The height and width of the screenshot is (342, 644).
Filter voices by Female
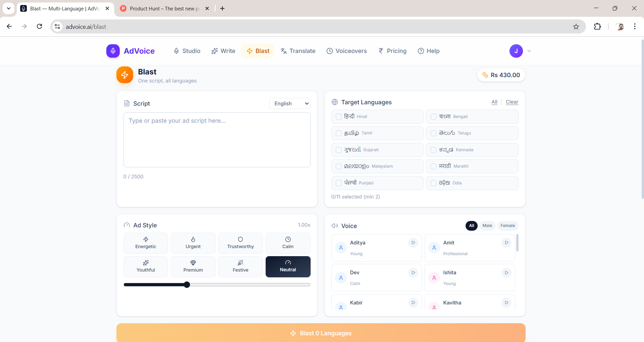507,226
